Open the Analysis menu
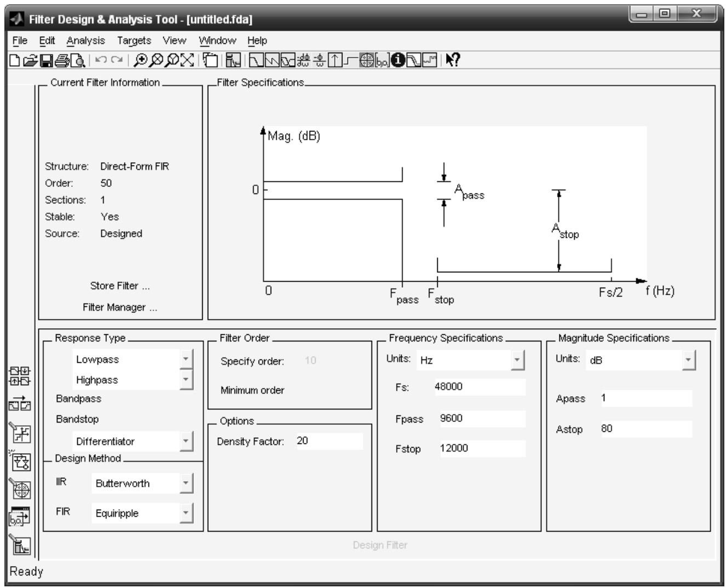The height and width of the screenshot is (588, 726). tap(85, 41)
